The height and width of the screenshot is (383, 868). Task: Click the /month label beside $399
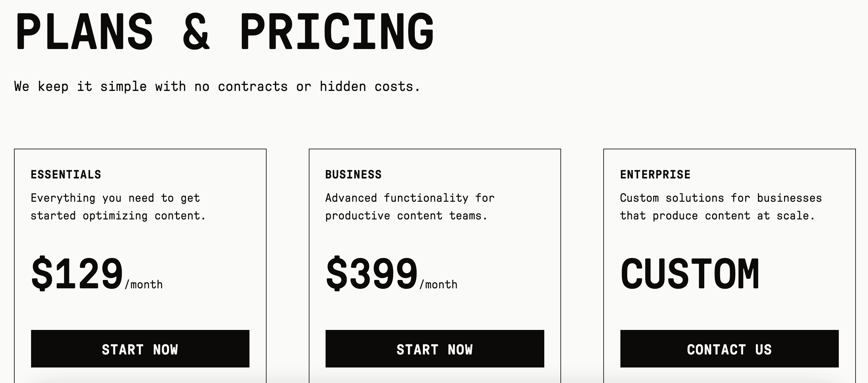pyautogui.click(x=437, y=284)
